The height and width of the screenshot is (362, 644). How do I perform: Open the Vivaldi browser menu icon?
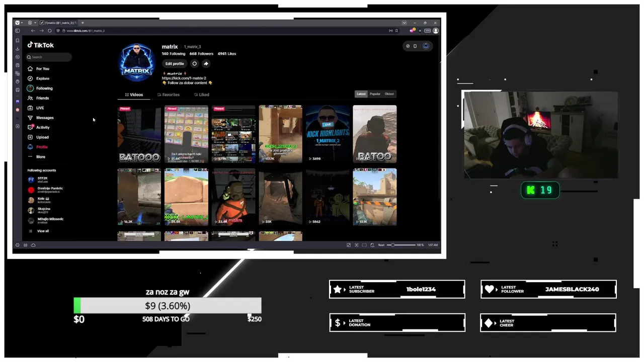point(17,23)
